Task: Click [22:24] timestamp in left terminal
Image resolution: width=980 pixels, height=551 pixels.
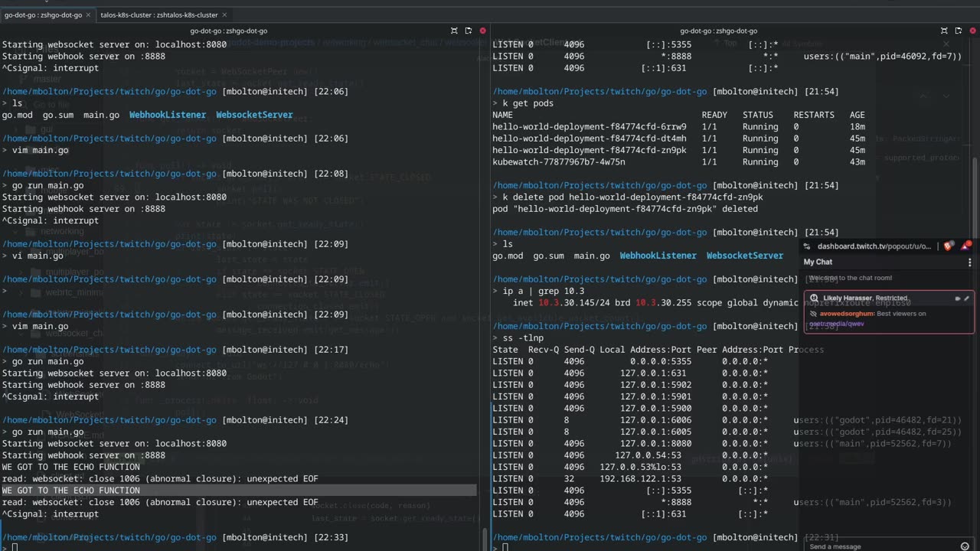Action: click(x=333, y=420)
